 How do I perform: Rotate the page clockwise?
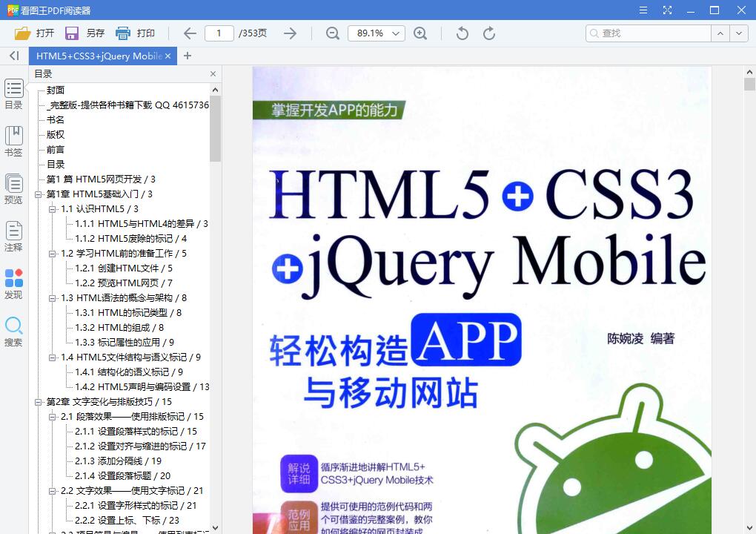[489, 33]
